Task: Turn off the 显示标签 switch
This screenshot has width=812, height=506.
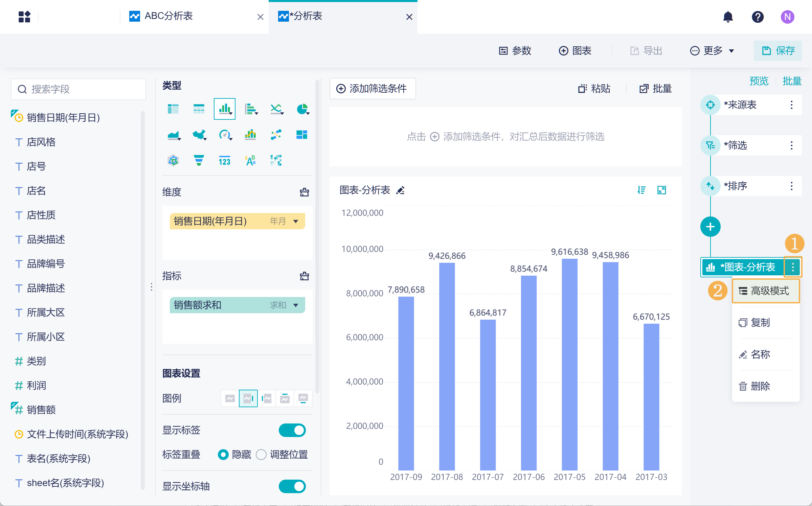Action: [x=292, y=430]
